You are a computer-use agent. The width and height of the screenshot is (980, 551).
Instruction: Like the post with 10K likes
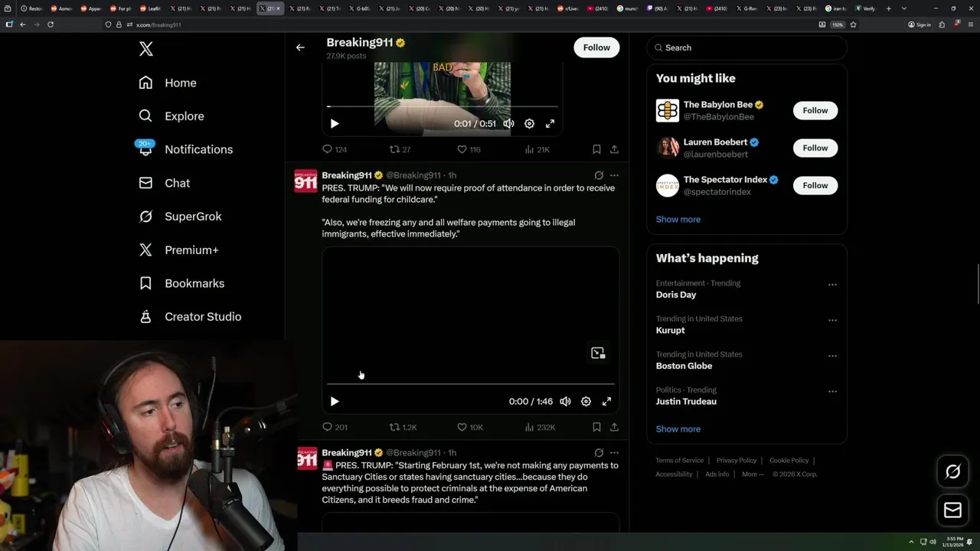coord(469,427)
